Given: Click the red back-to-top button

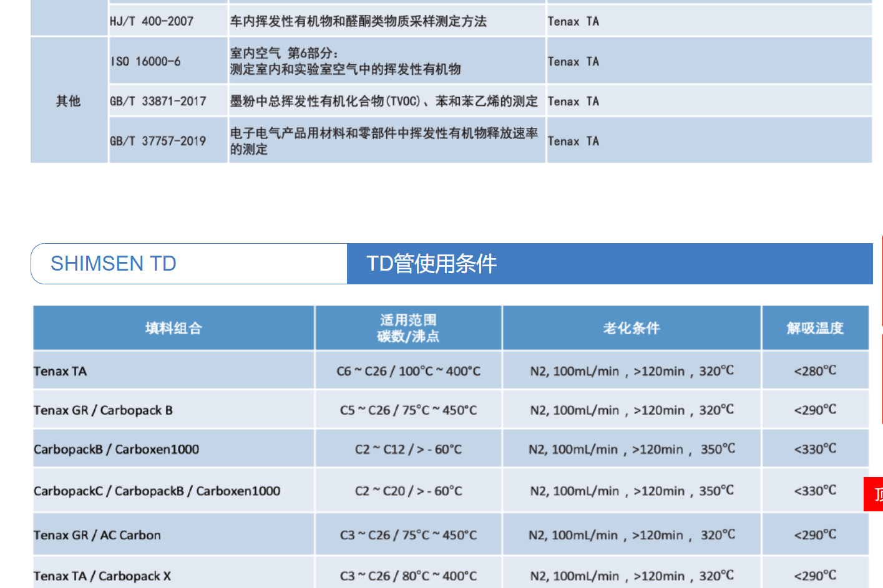Looking at the screenshot, I should point(874,494).
